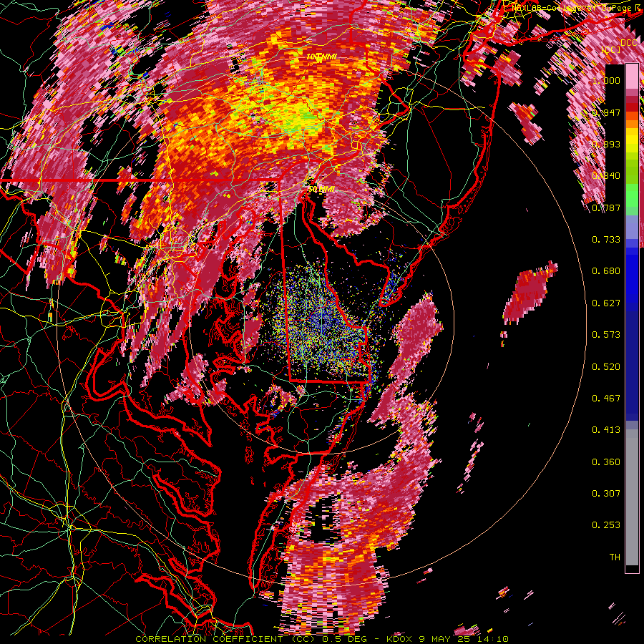Click the 0.840 color scale label
Screen dimensions: 644x644
click(606, 176)
